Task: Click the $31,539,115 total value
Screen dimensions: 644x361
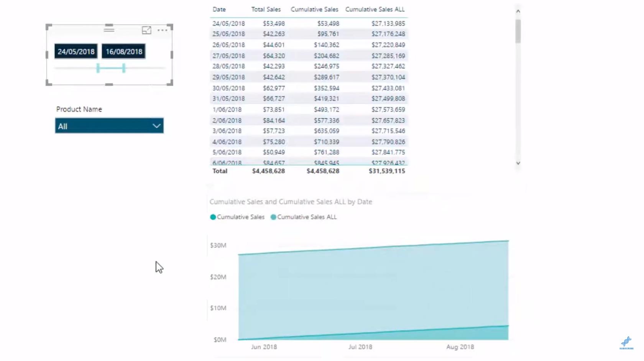Action: 387,171
